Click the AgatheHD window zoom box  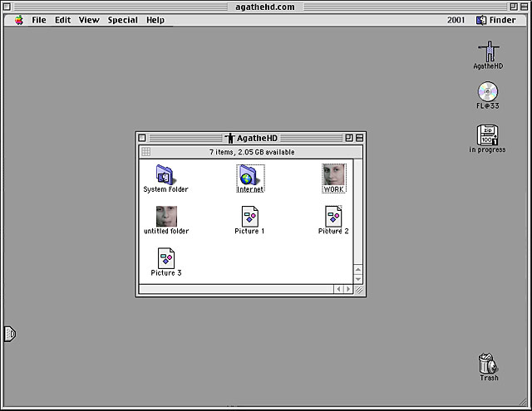click(x=349, y=138)
